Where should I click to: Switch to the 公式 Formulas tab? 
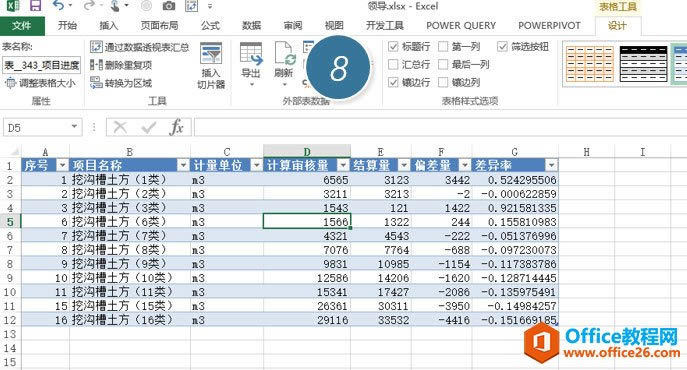click(x=210, y=26)
